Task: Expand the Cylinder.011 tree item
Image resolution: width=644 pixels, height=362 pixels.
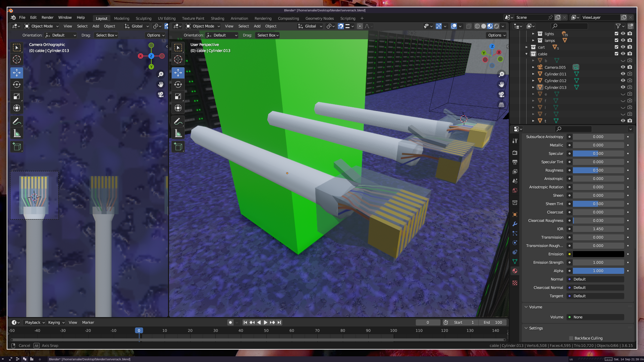Action: point(533,74)
